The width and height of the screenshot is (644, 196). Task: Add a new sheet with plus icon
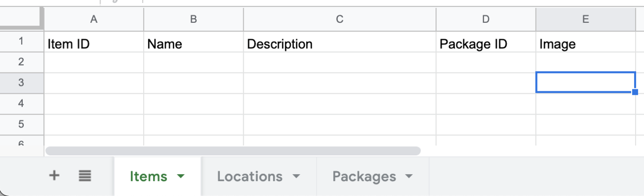(54, 175)
